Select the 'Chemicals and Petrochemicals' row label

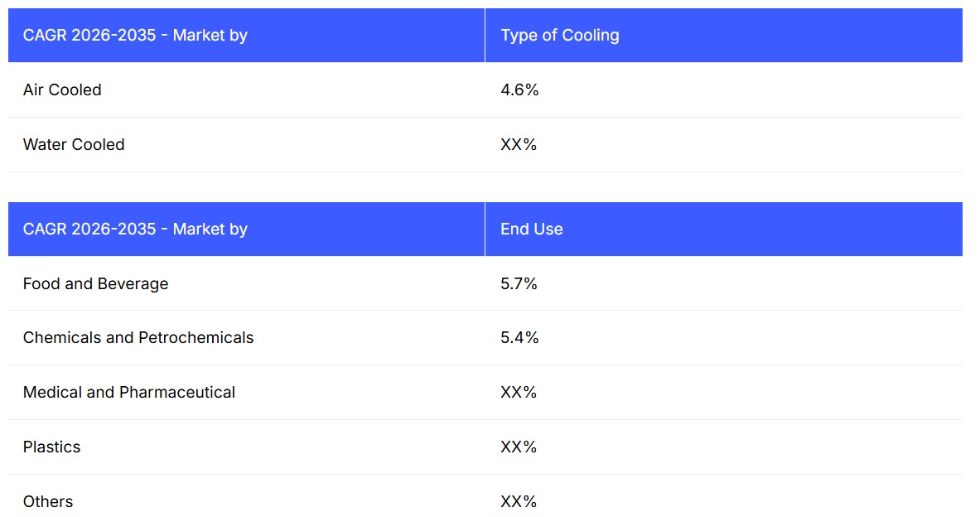[x=138, y=338]
